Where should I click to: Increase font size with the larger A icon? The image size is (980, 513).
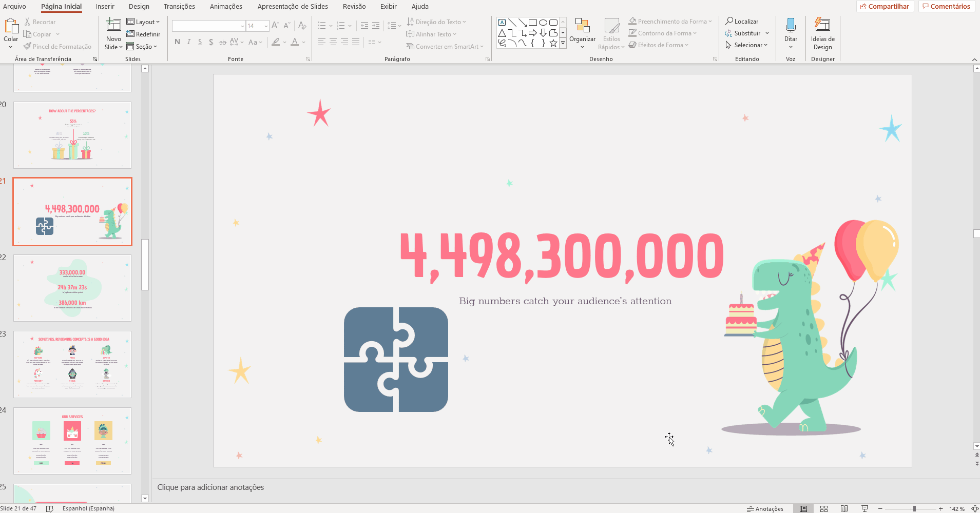click(x=275, y=26)
